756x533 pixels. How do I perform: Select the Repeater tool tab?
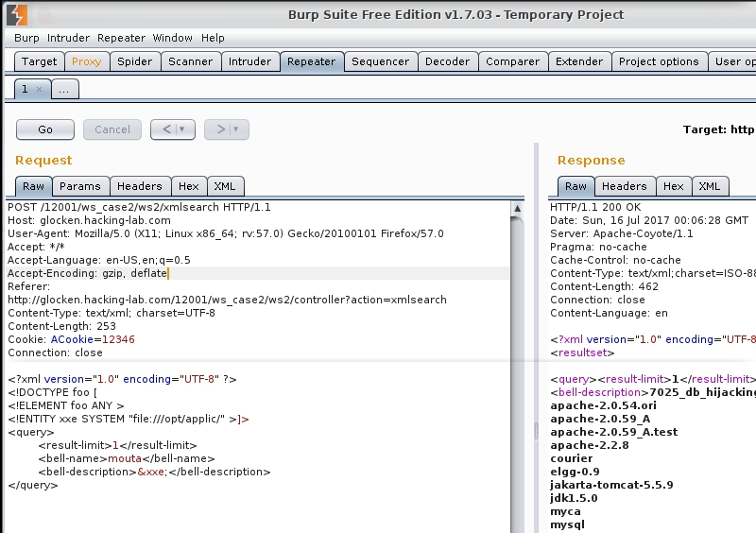pos(312,61)
